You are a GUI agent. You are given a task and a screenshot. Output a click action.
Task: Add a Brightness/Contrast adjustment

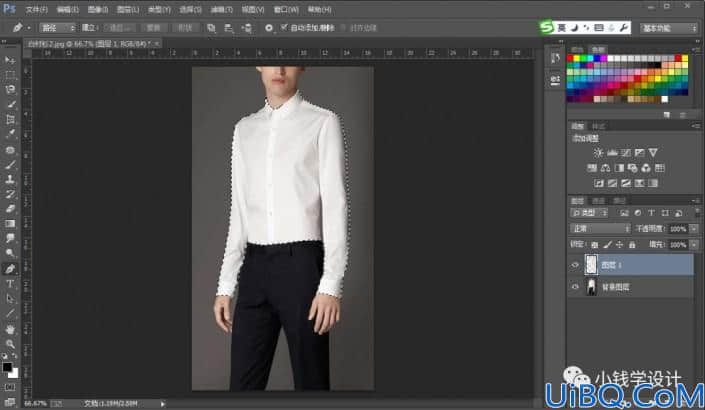[x=598, y=153]
